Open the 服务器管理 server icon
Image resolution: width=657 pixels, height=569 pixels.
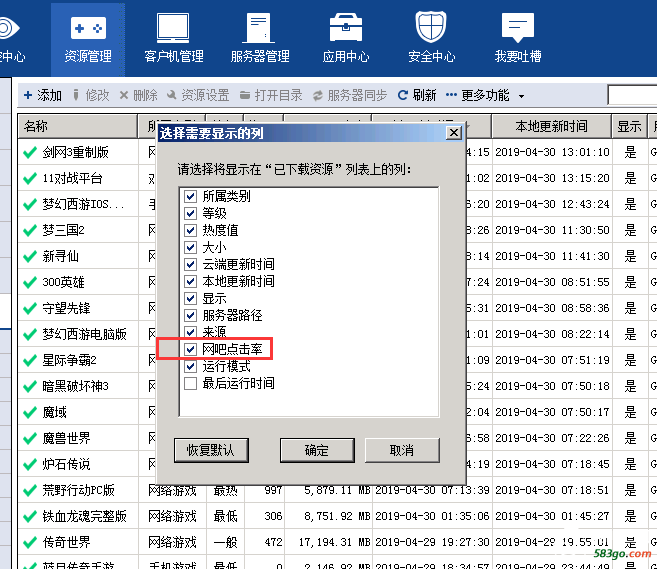click(x=259, y=28)
